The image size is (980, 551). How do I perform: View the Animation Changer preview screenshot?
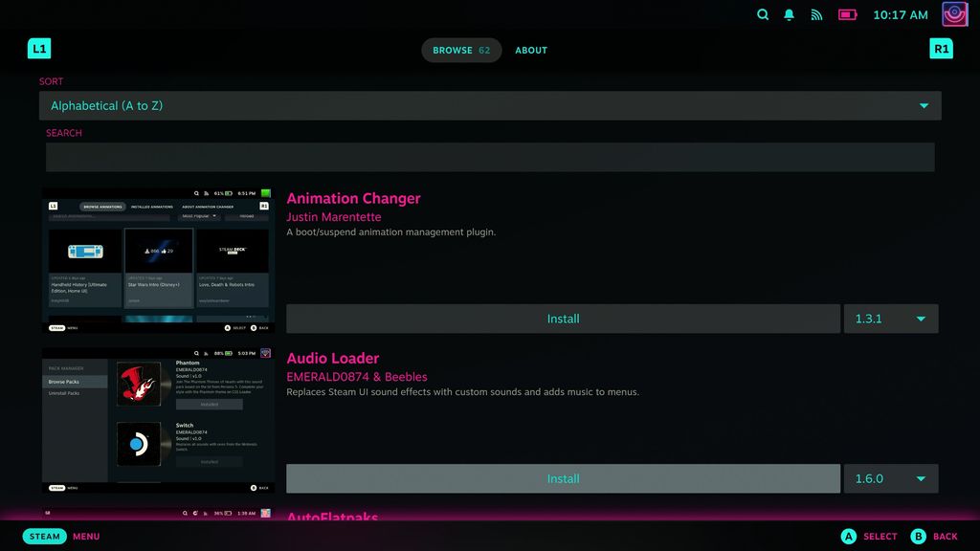[x=158, y=258]
